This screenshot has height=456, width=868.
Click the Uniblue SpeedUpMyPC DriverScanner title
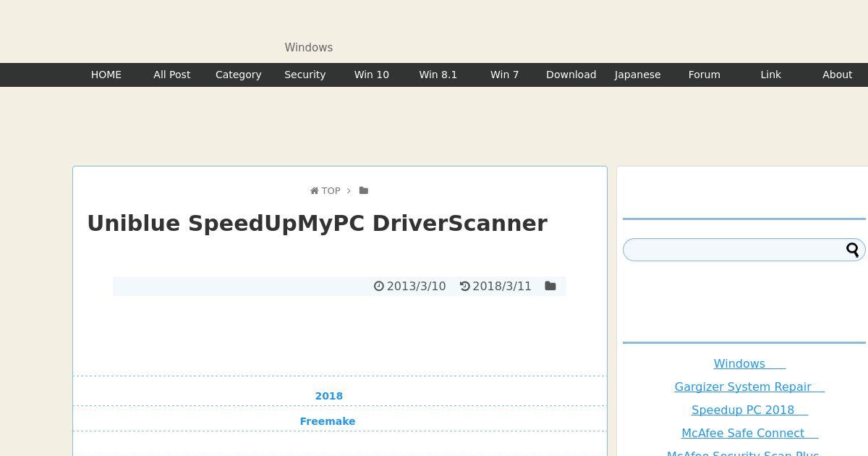(x=317, y=223)
